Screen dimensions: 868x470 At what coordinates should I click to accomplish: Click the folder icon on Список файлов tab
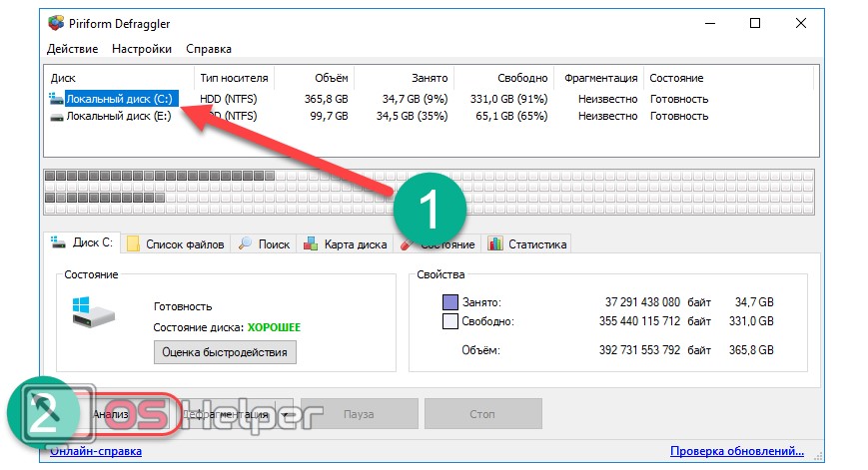click(x=133, y=243)
